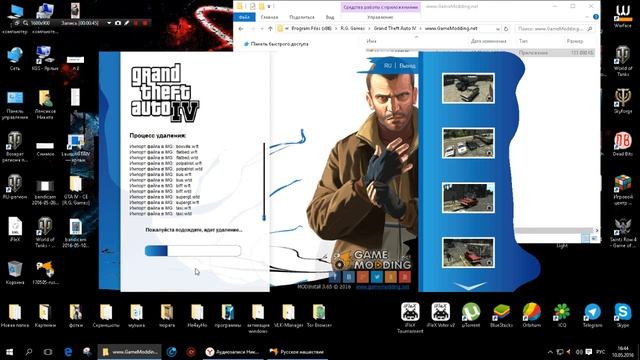Open BlueStacks desktop shortcut
This screenshot has height=360, width=640.
tap(501, 316)
